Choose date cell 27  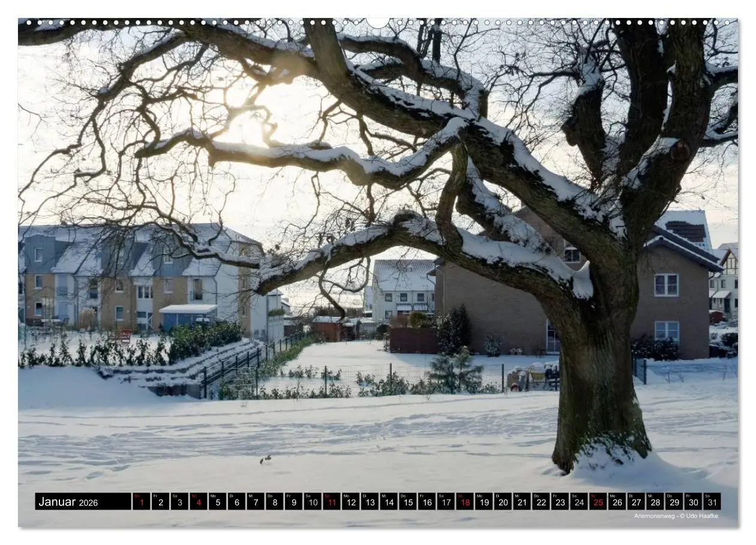click(636, 502)
